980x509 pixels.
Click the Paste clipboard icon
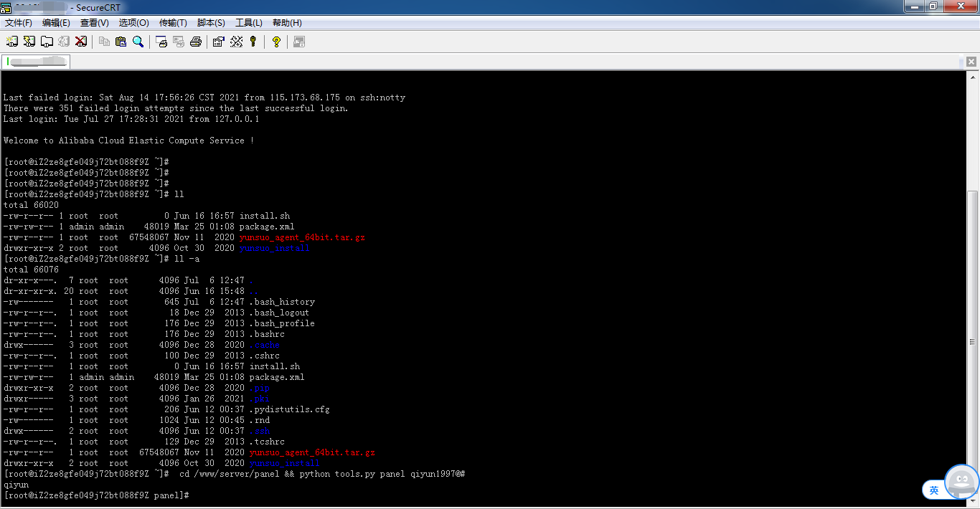coord(121,42)
